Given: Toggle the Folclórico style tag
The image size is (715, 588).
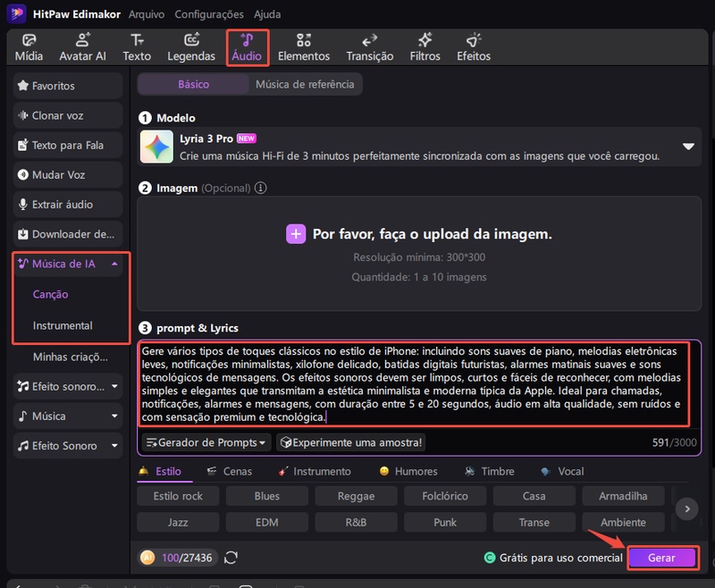Looking at the screenshot, I should [x=445, y=496].
